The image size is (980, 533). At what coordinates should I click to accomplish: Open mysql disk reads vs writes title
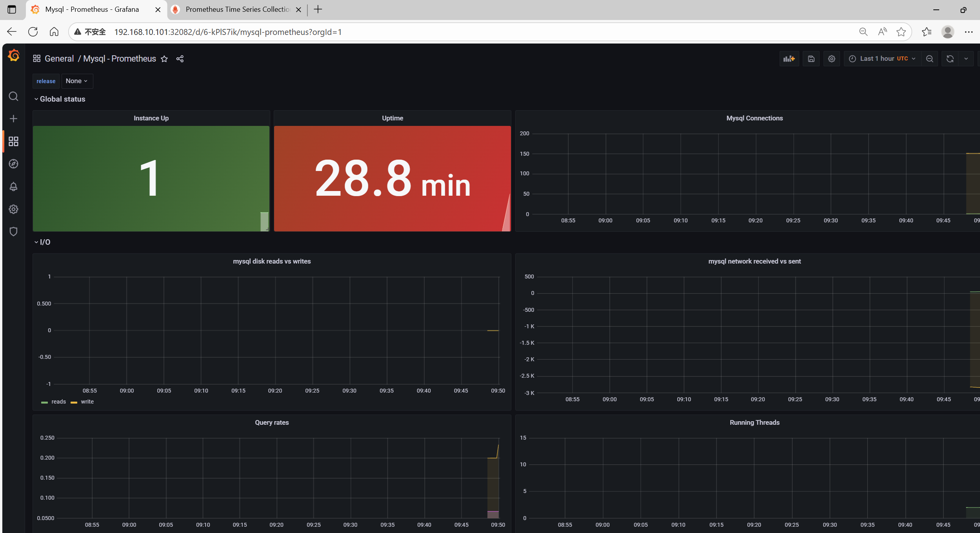[272, 261]
